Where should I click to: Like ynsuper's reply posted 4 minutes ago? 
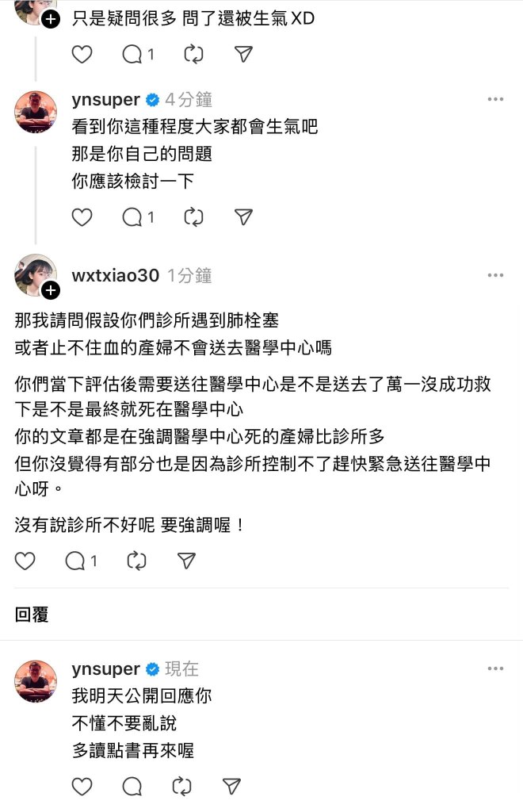pyautogui.click(x=82, y=216)
